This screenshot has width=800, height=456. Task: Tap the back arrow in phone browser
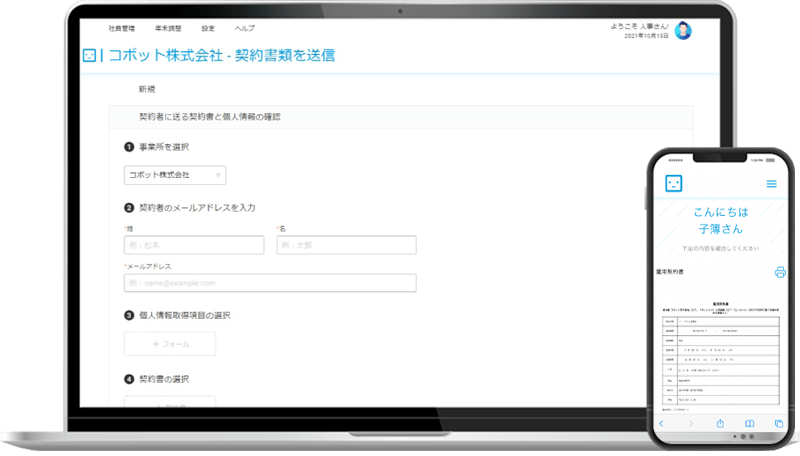[x=662, y=423]
